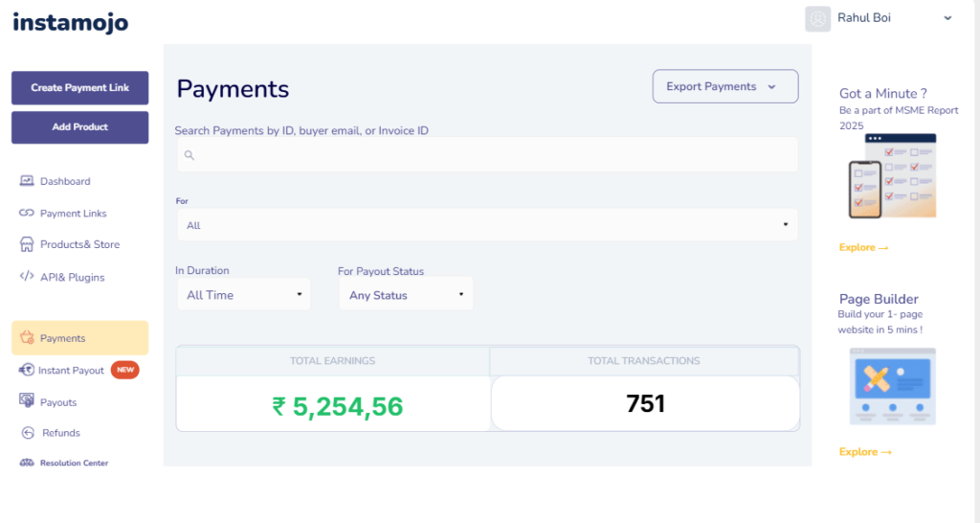980x523 pixels.
Task: Open Dashboard in the sidebar
Action: [x=65, y=181]
